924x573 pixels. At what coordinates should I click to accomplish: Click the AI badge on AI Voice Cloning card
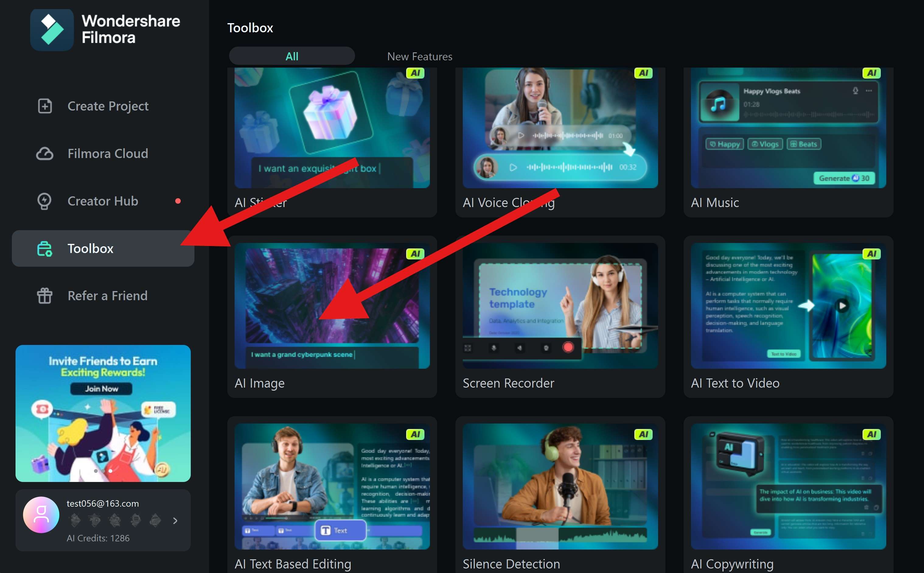(643, 73)
